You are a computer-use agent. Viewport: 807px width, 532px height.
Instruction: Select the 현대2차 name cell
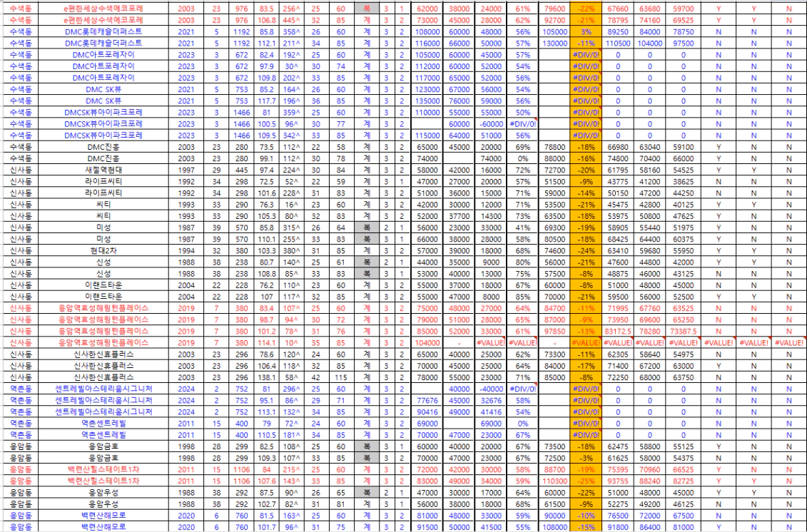tap(103, 251)
